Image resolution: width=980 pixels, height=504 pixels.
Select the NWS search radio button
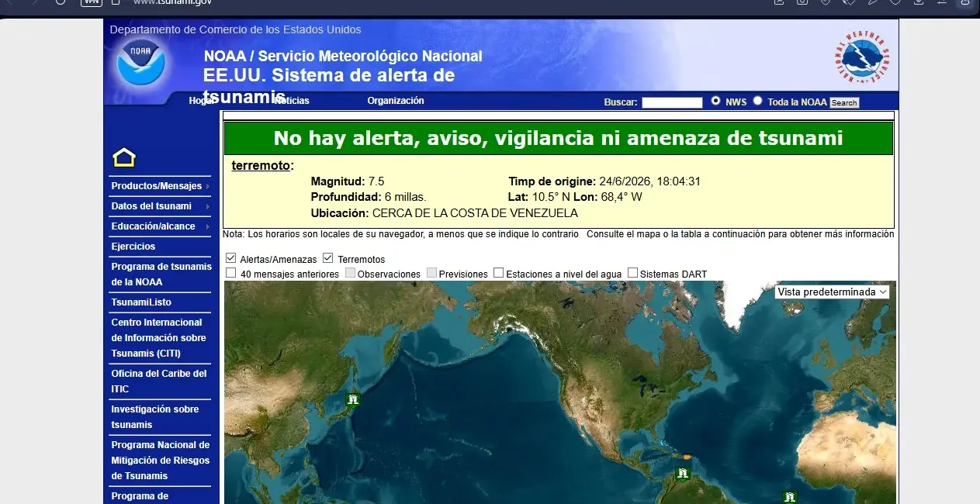click(715, 101)
